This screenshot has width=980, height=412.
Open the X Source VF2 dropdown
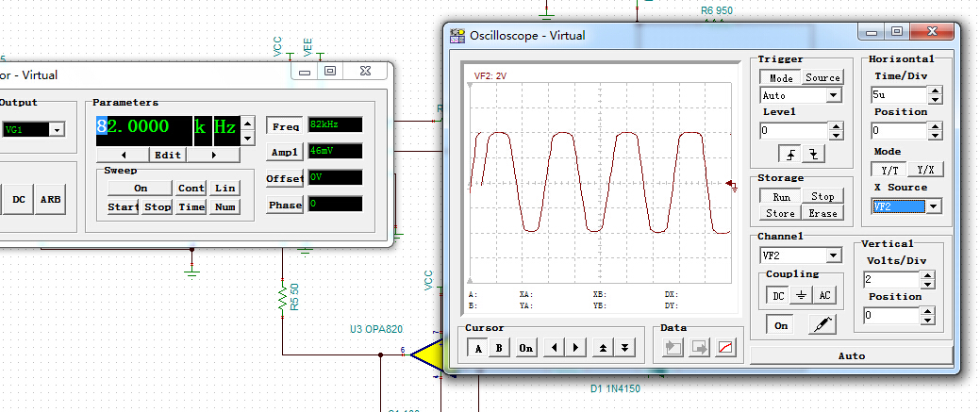coord(933,206)
